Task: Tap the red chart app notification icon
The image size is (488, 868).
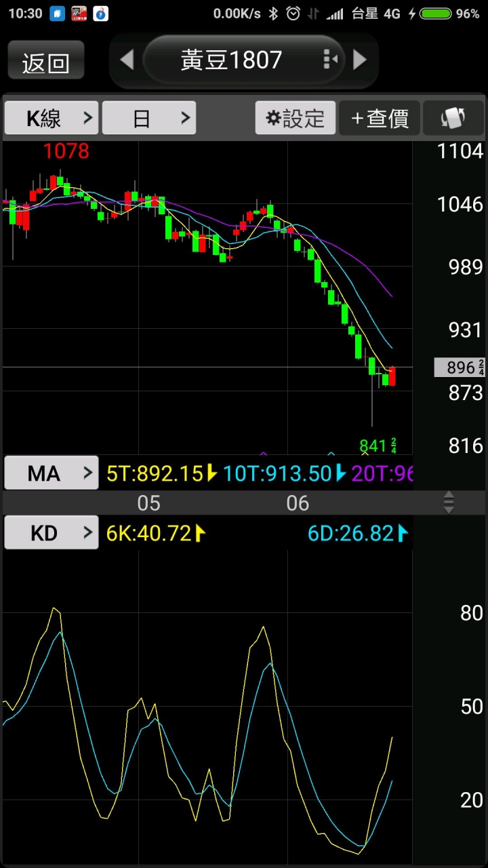Action: [x=79, y=14]
